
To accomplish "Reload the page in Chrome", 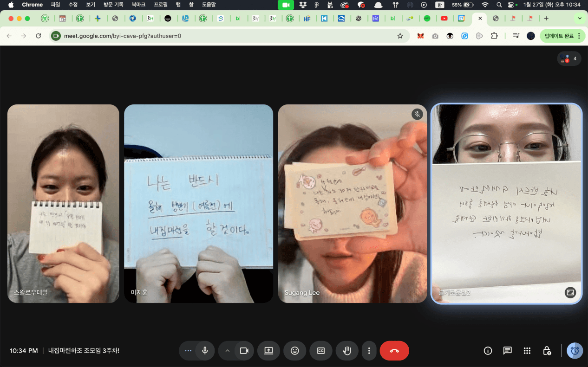I will [39, 36].
